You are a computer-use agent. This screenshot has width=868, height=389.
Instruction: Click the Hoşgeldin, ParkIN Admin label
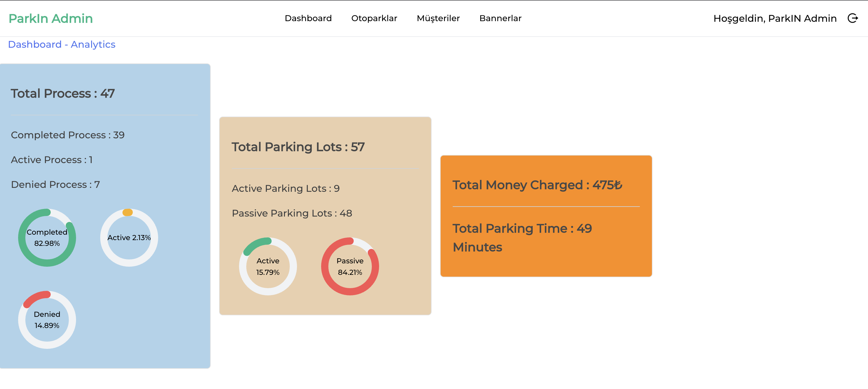774,18
